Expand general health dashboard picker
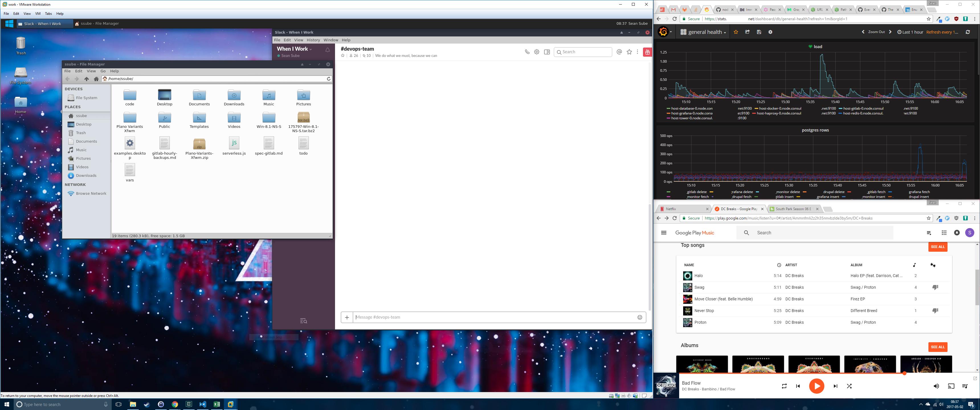The width and height of the screenshot is (980, 410). coord(703,32)
